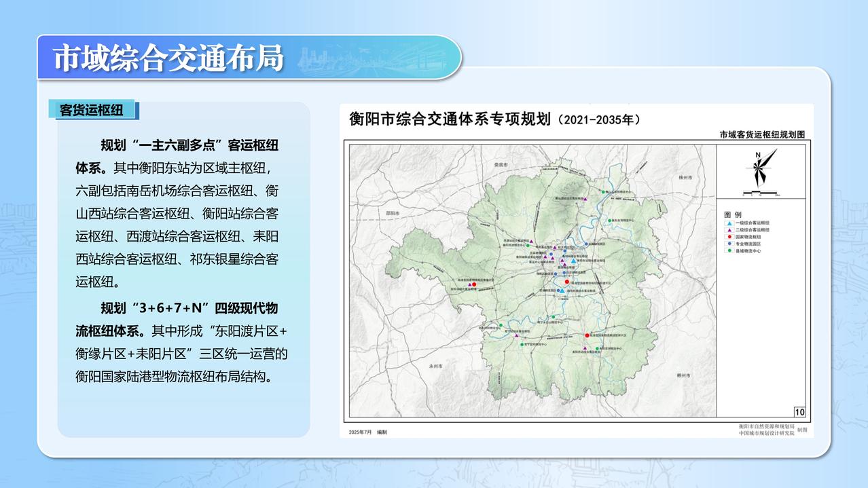
Task: Click the 中国城市规划设计研究院 credit line
Action: coord(766,433)
